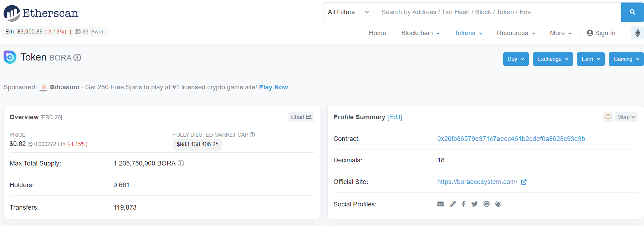Click the gas pump Gwei indicator

tap(89, 32)
